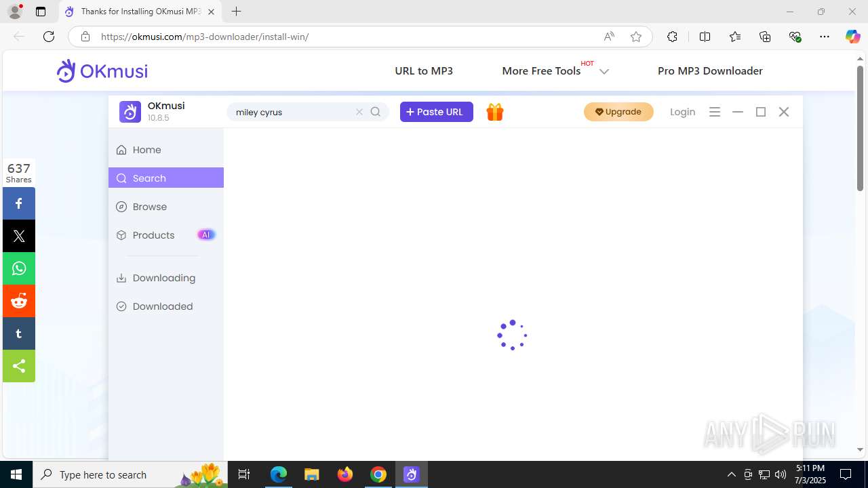Open the green general share button

click(19, 366)
